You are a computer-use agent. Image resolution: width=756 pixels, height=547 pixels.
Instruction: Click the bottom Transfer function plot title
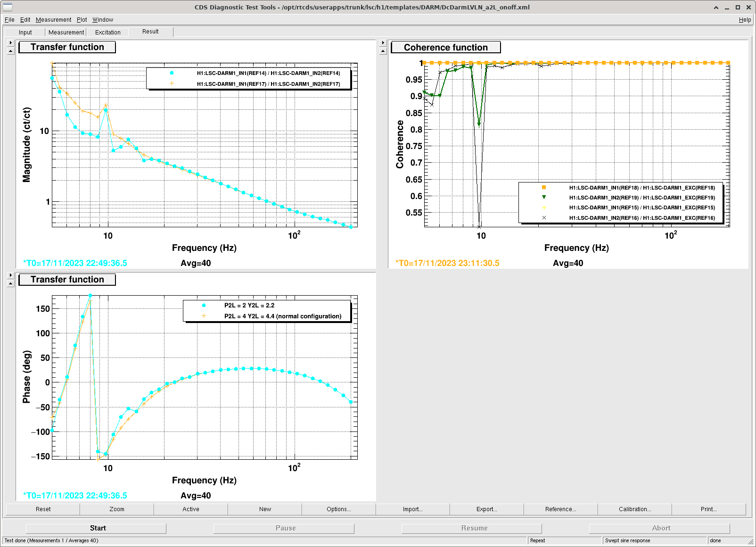[x=67, y=280]
